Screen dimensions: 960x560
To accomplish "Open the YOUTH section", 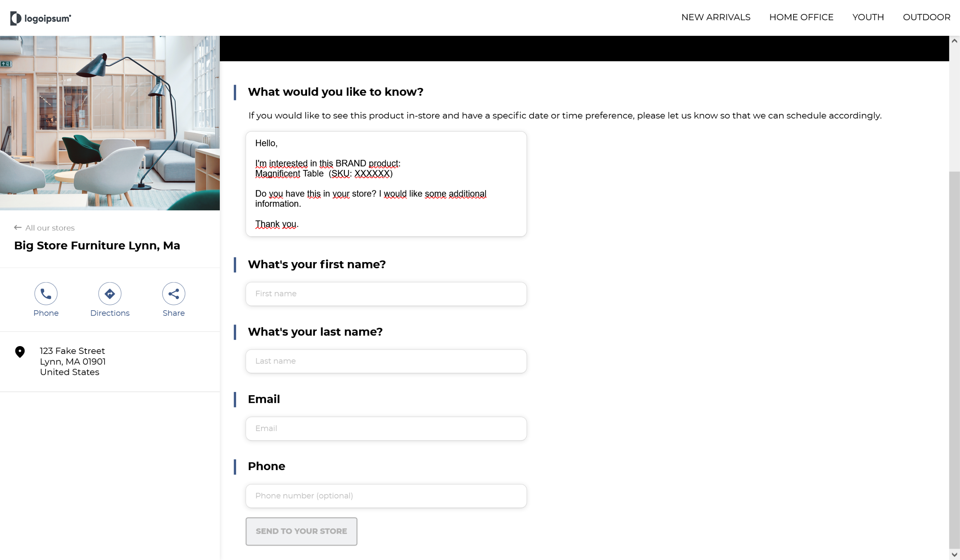I will click(868, 17).
